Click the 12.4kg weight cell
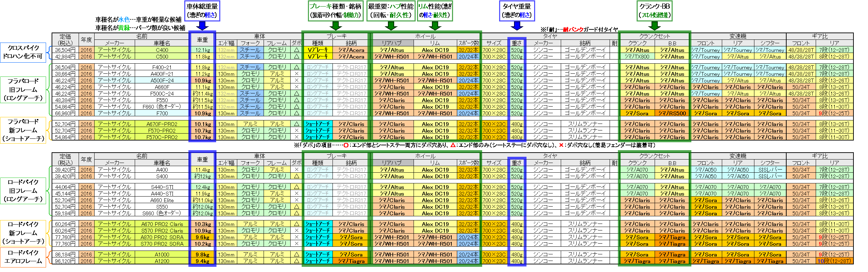 point(203,187)
